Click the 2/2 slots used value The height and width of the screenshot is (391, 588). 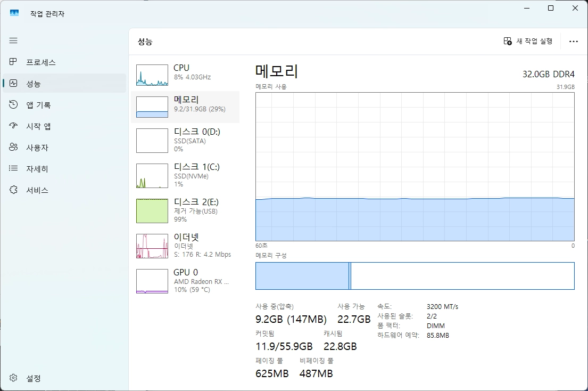432,316
